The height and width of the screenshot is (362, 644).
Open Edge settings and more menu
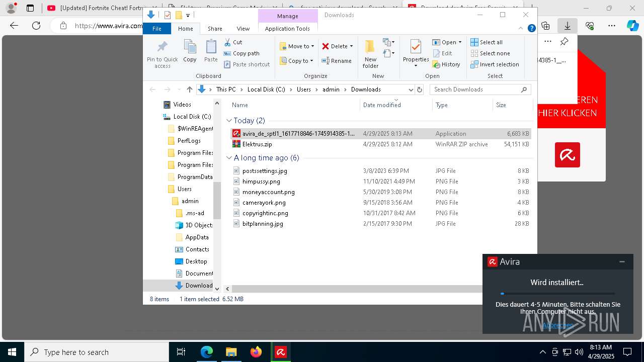[x=611, y=26]
